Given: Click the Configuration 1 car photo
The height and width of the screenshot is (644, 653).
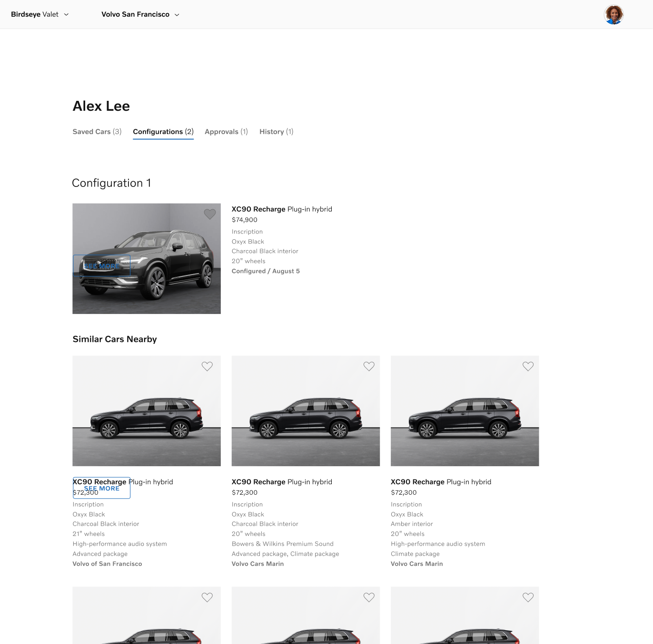Looking at the screenshot, I should tap(147, 259).
